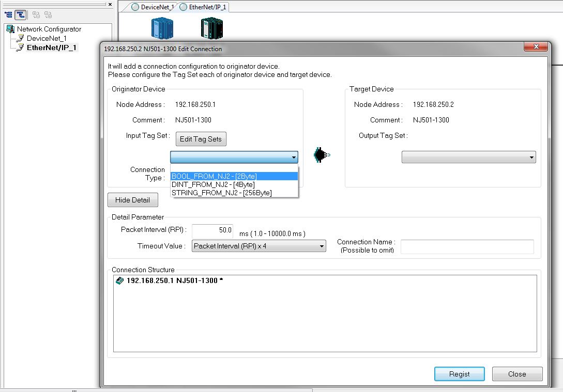
Task: Click the Close button
Action: click(517, 374)
